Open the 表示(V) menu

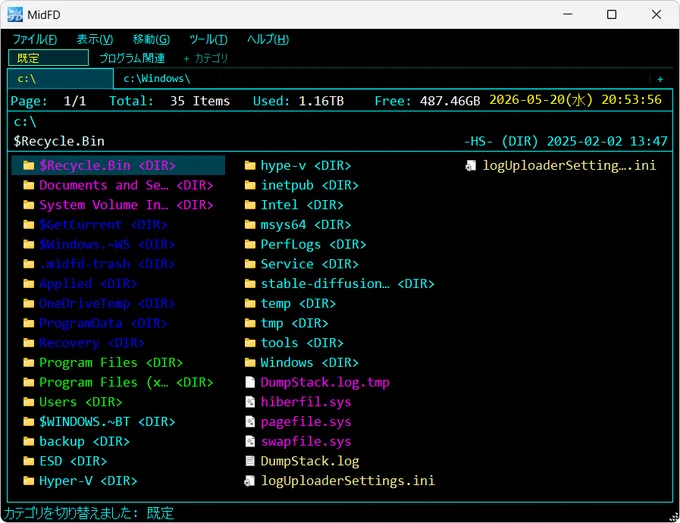(95, 39)
